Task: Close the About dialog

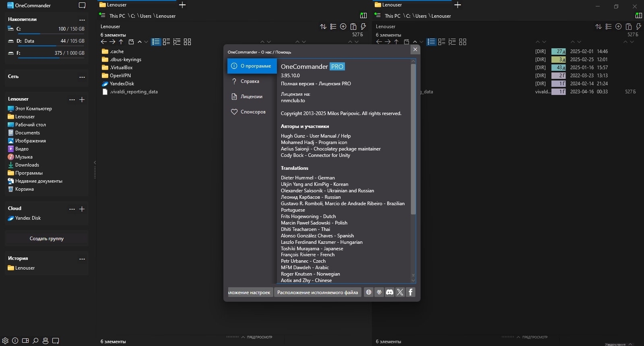Action: pyautogui.click(x=415, y=49)
